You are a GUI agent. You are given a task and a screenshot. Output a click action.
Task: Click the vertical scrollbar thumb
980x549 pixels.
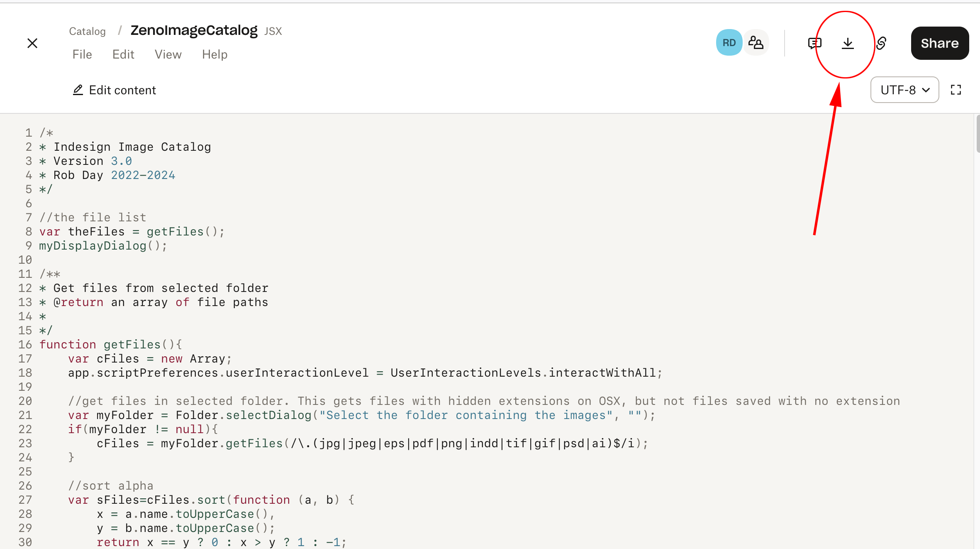[978, 134]
